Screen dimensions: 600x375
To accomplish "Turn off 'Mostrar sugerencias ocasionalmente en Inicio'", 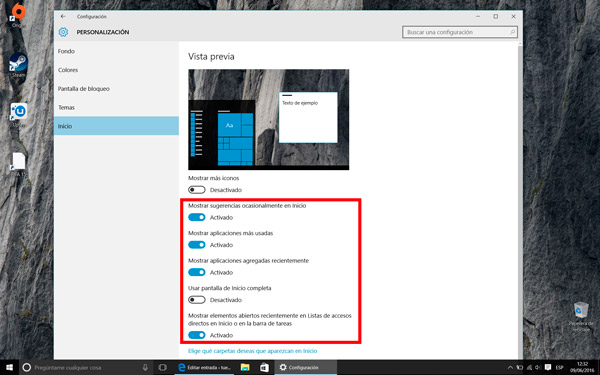I will pos(197,217).
